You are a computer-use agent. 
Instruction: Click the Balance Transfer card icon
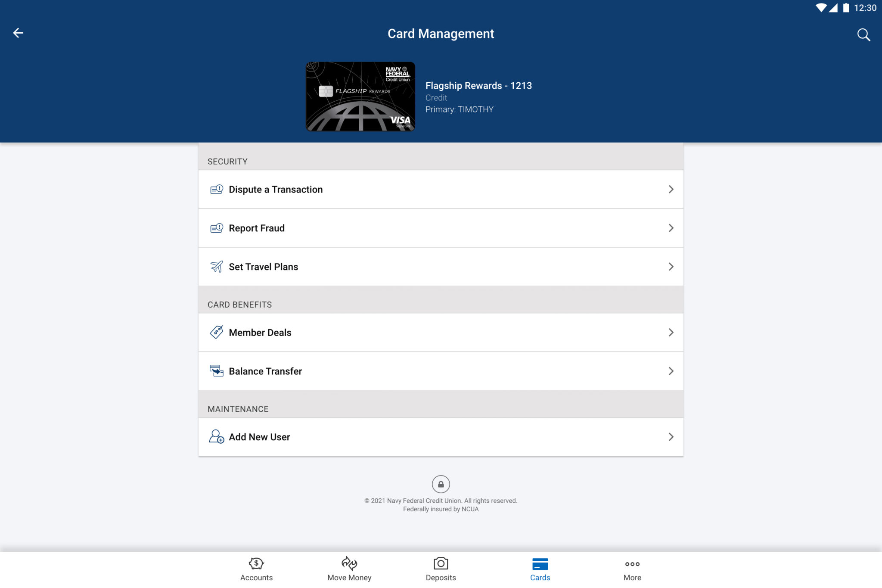[217, 371]
